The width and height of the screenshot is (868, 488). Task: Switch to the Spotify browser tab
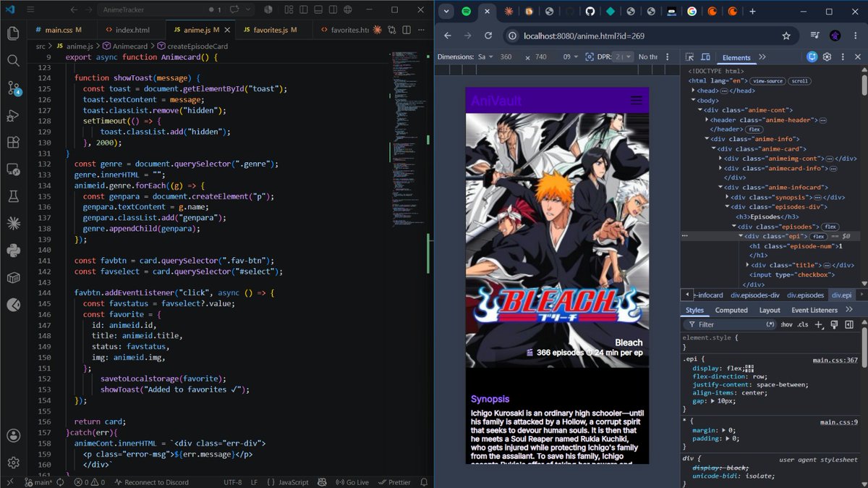[466, 12]
